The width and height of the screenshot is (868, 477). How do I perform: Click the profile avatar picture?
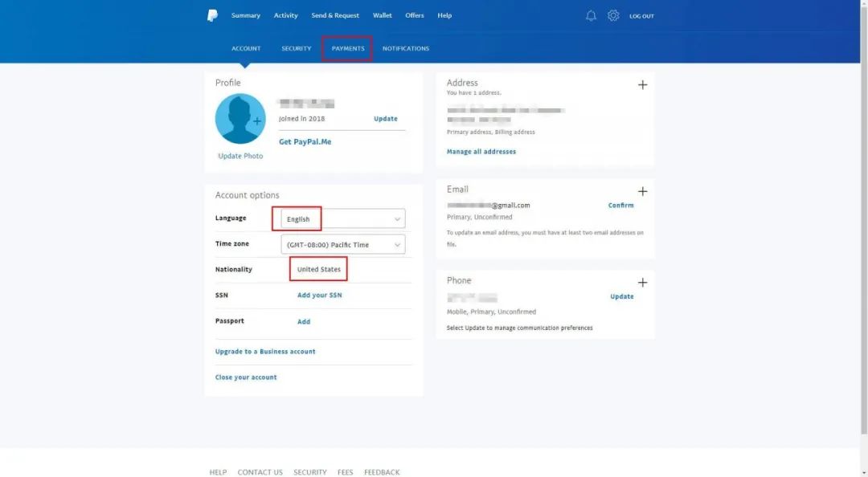(x=240, y=118)
